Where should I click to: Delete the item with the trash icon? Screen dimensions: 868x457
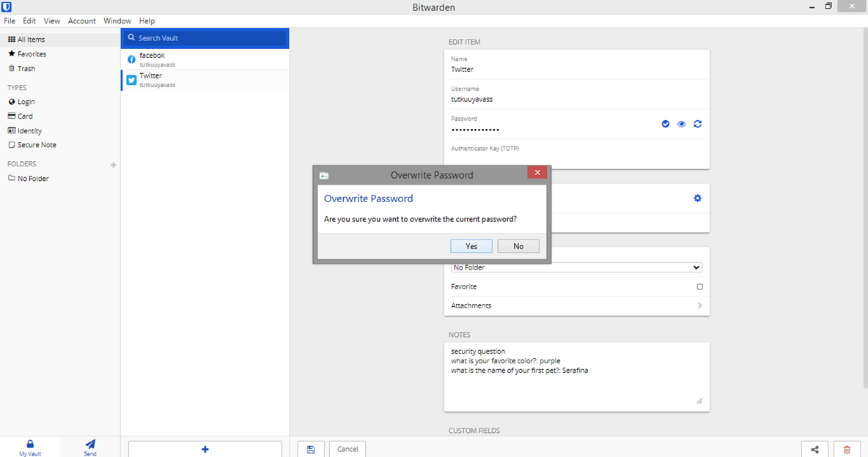coord(847,449)
